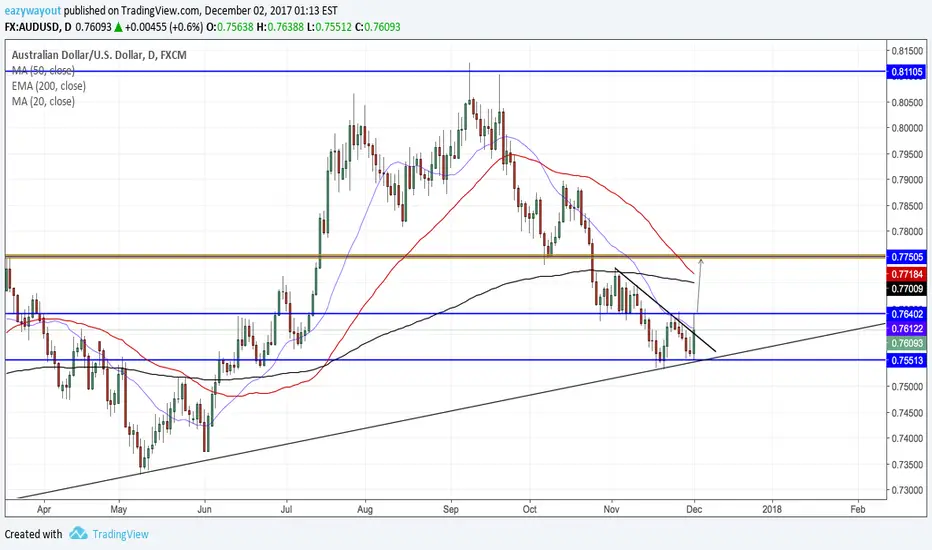Image resolution: width=932 pixels, height=550 pixels.
Task: Click the green 0.76093 current price tag
Action: [906, 343]
